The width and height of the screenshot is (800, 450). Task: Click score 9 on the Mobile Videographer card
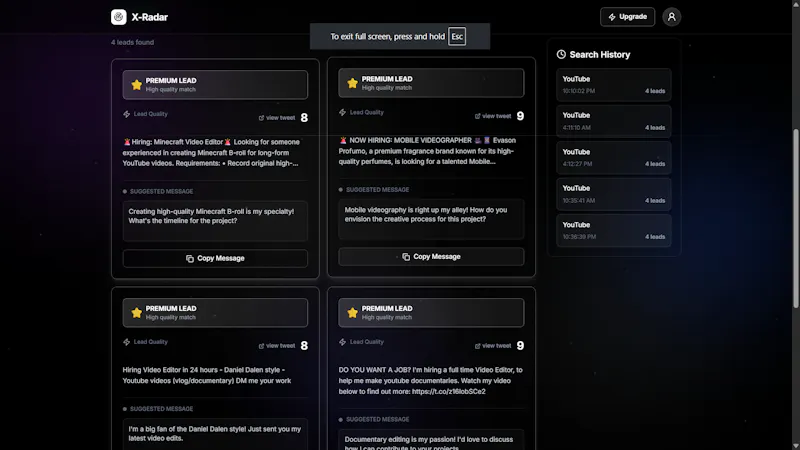(x=520, y=116)
